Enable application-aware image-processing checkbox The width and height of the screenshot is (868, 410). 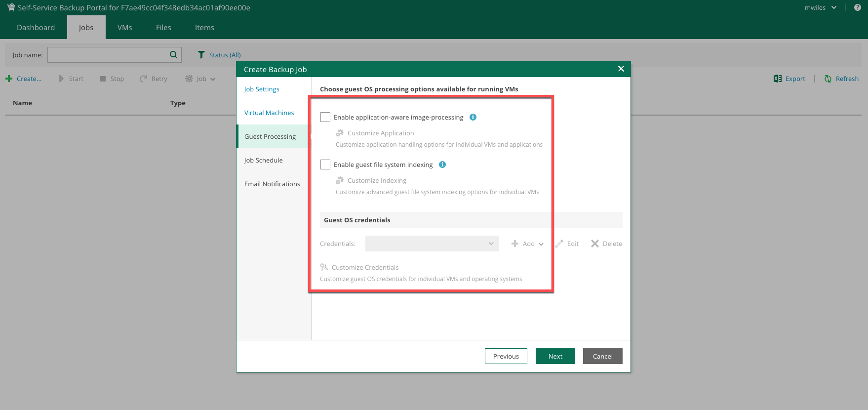coord(325,117)
